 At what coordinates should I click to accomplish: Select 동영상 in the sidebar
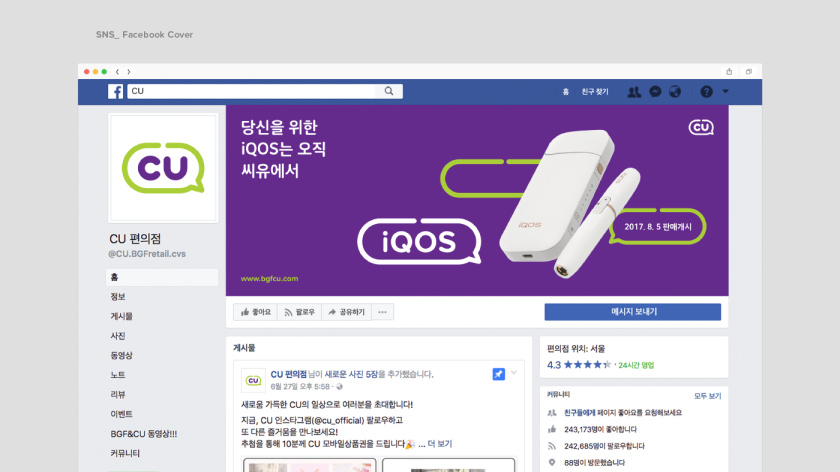point(122,355)
